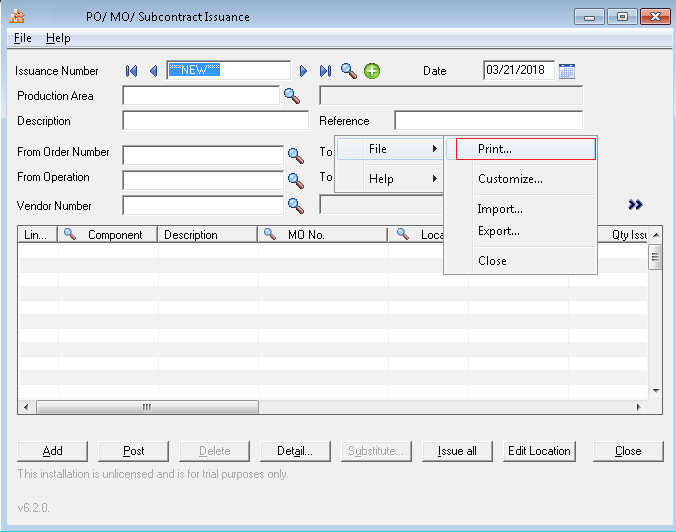676x532 pixels.
Task: Go to first issuance record
Action: (131, 71)
